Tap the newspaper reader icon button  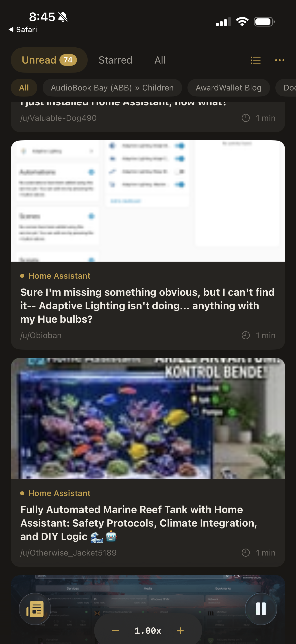click(x=35, y=609)
